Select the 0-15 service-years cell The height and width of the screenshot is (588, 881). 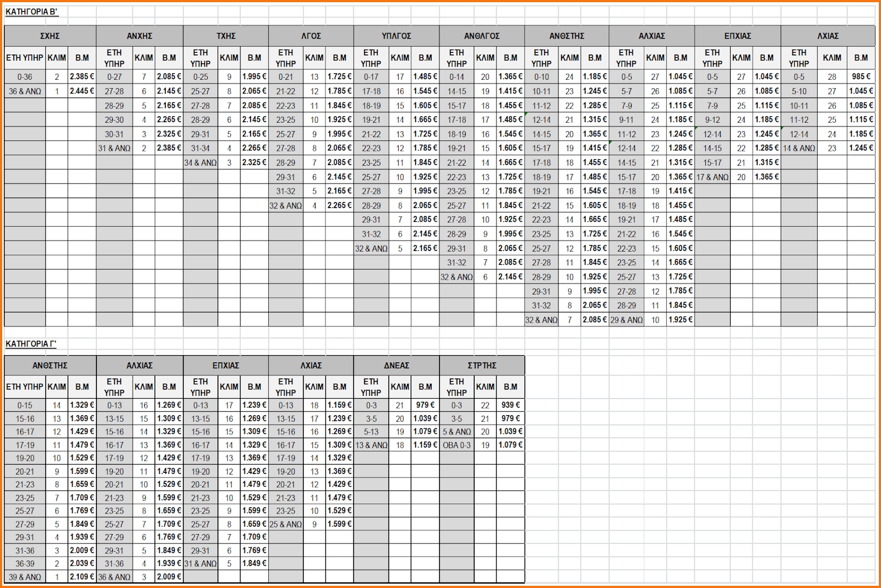pos(25,405)
